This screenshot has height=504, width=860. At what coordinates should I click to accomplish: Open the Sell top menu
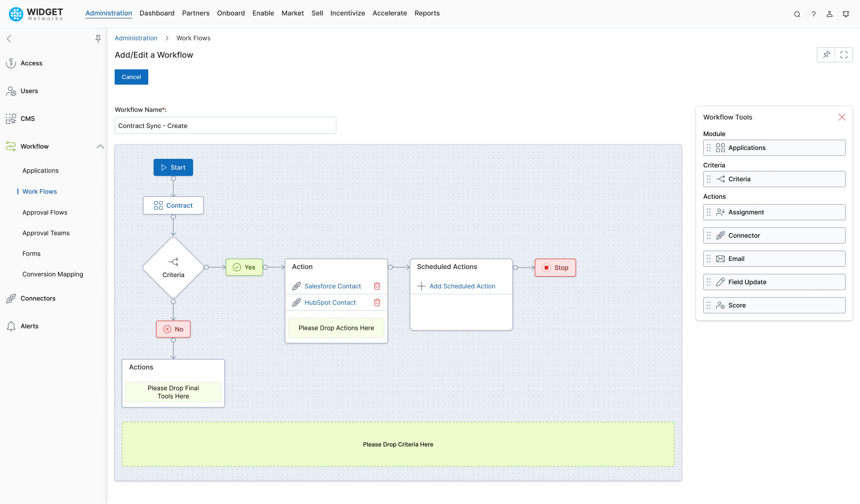pyautogui.click(x=317, y=13)
